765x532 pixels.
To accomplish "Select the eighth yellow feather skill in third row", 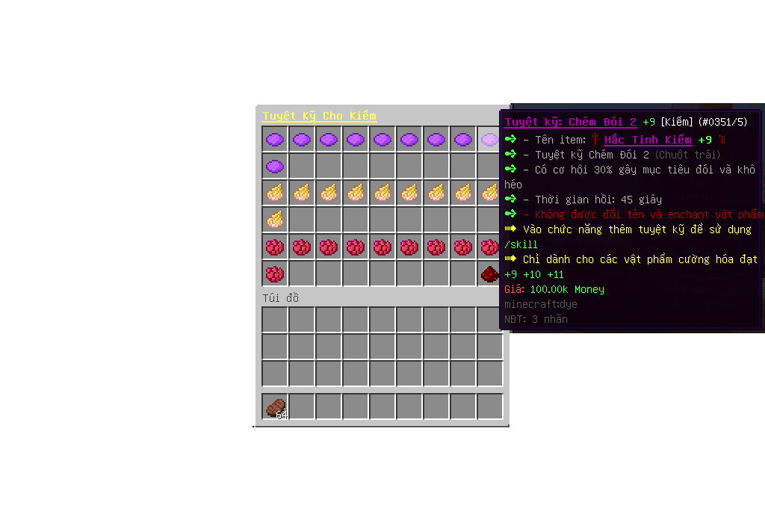I will (x=462, y=194).
